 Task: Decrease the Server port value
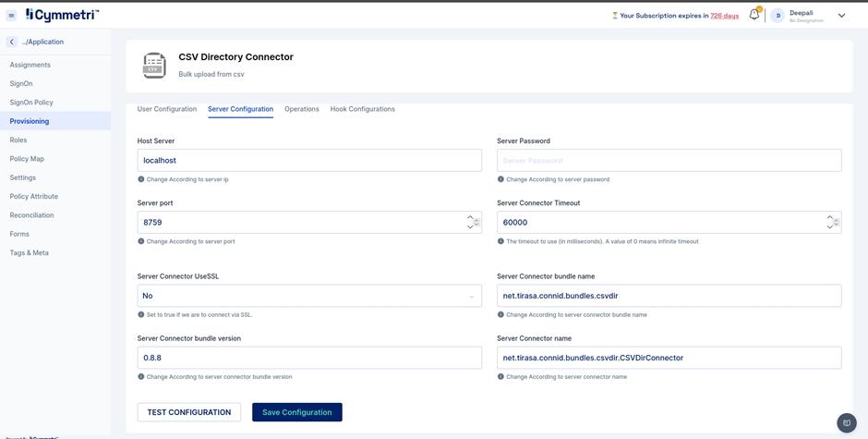pyautogui.click(x=471, y=226)
